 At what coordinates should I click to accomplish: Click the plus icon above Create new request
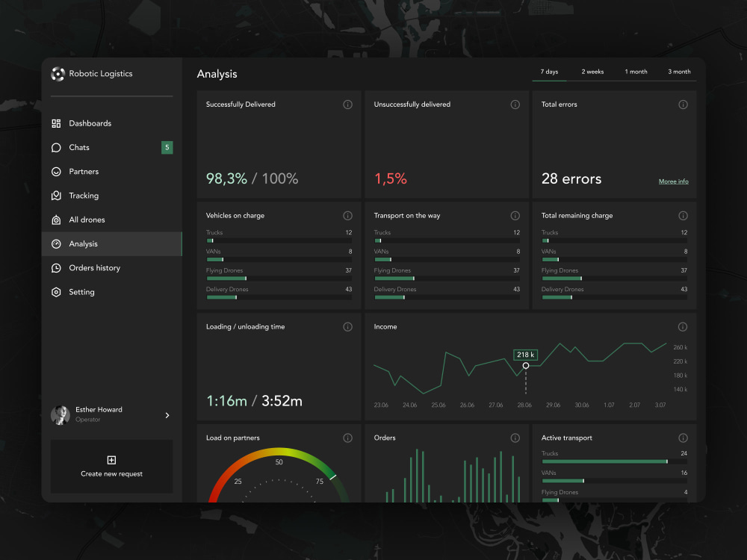coord(111,460)
